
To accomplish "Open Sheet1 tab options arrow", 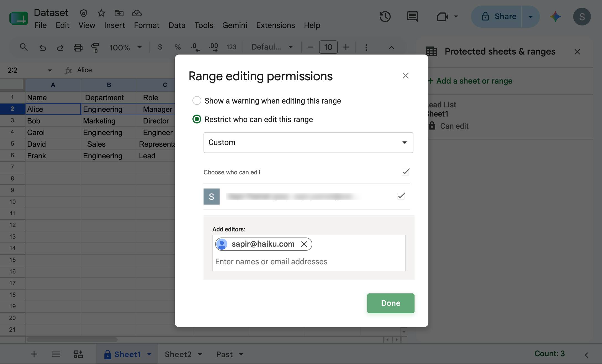I will pos(149,354).
